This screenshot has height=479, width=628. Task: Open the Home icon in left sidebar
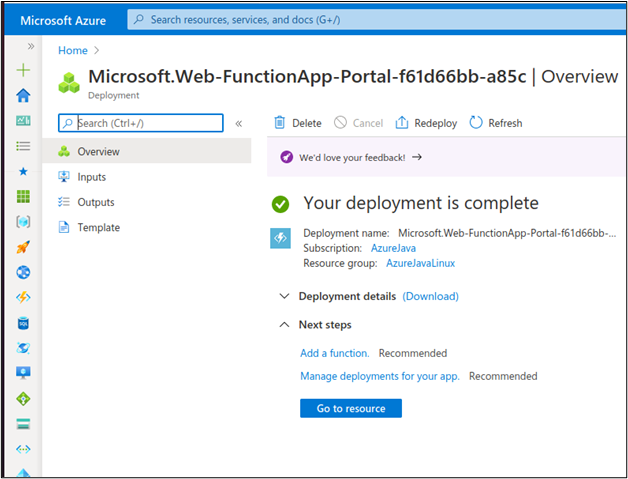click(23, 96)
